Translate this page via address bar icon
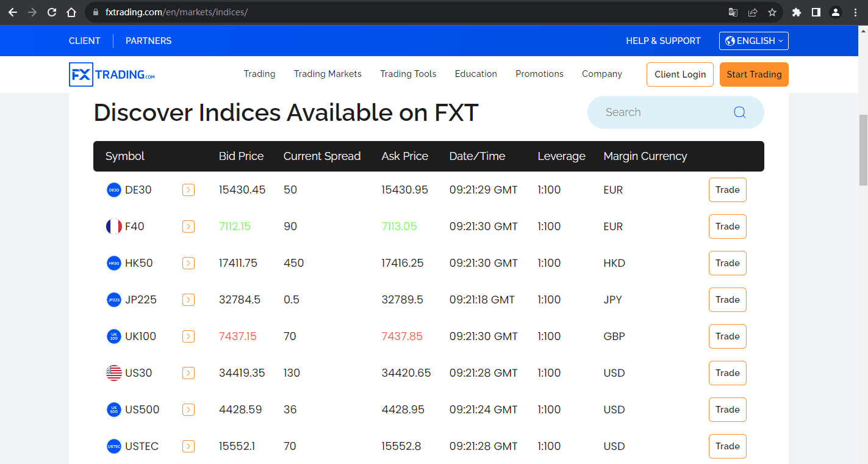 pos(733,12)
